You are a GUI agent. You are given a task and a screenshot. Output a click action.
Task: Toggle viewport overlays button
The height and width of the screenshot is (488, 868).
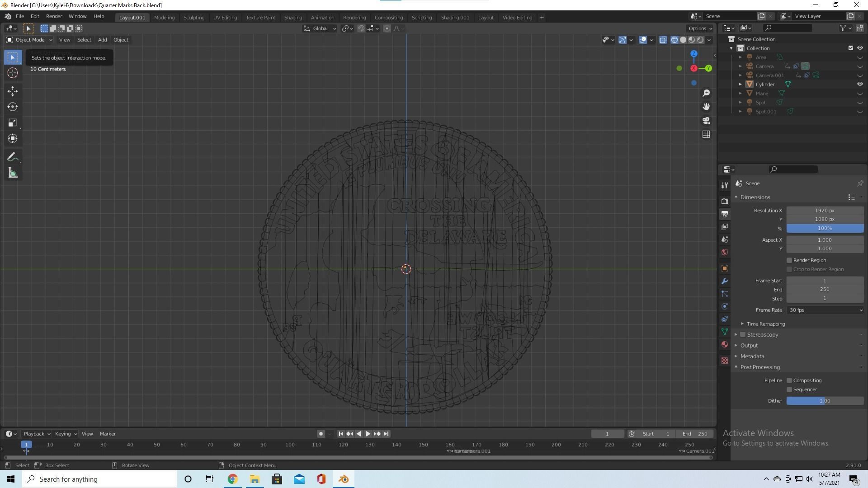pyautogui.click(x=643, y=40)
